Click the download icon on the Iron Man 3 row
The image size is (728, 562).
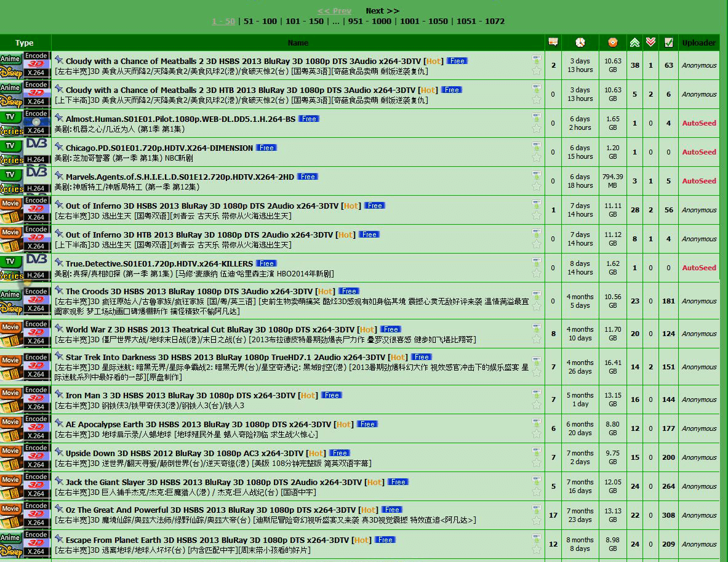(536, 394)
